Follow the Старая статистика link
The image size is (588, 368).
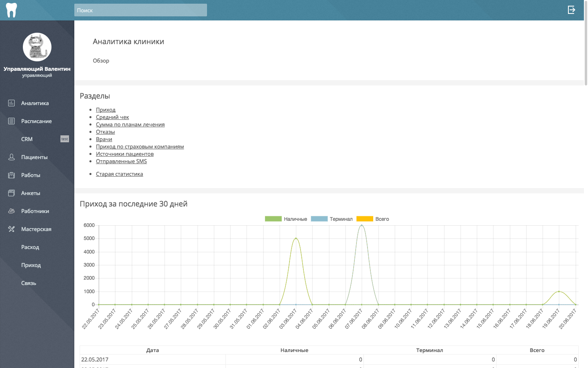tap(119, 174)
